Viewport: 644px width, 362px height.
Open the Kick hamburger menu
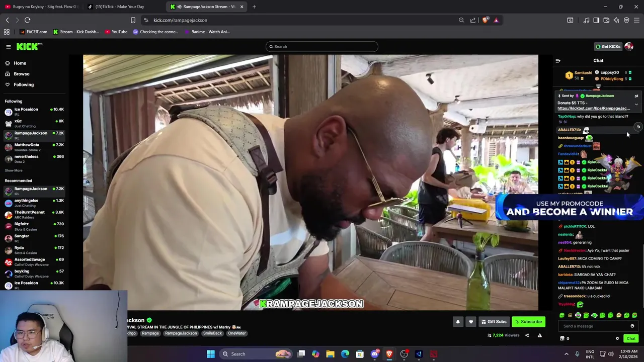click(x=8, y=47)
